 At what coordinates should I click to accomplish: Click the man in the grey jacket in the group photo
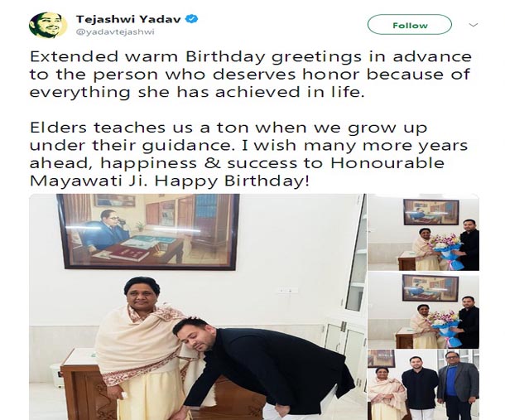[457, 384]
